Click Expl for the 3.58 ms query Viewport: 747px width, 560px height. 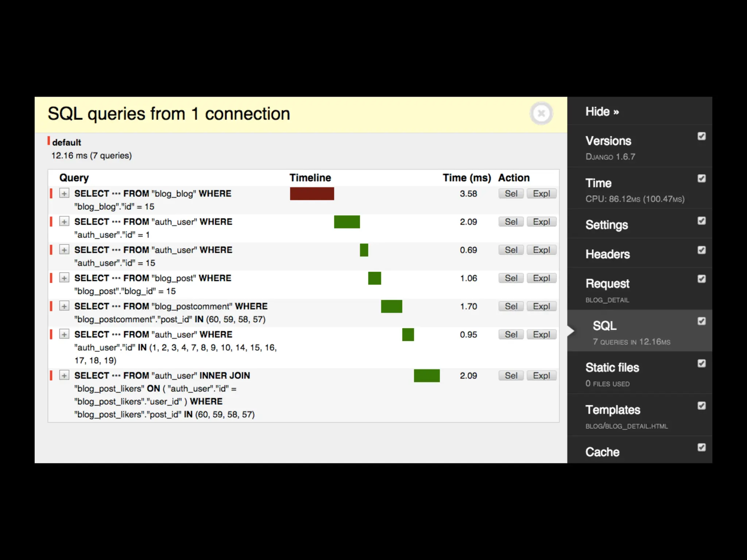tap(541, 194)
